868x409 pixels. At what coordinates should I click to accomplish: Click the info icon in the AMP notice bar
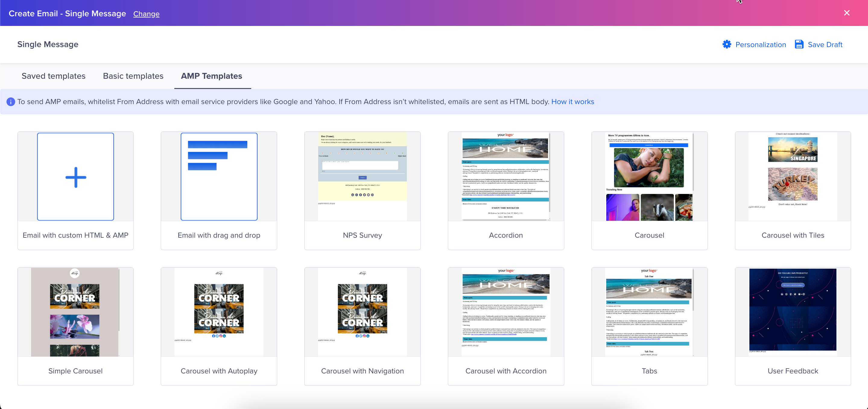tap(10, 102)
